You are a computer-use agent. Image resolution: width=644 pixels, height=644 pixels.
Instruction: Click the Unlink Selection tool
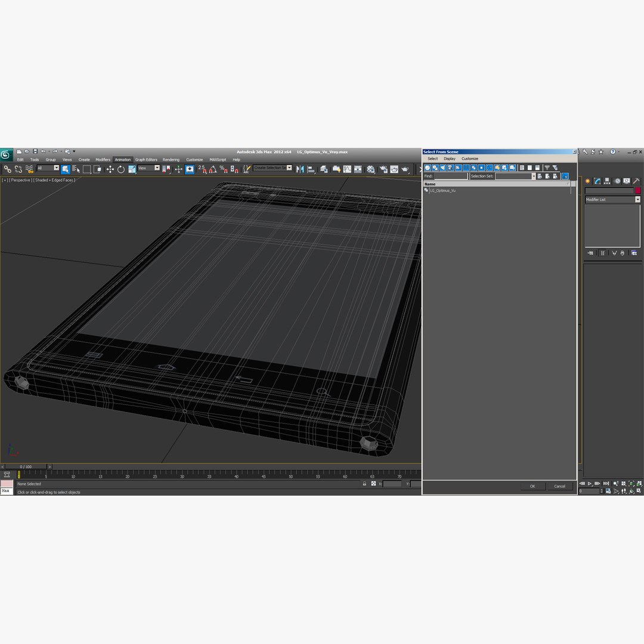(18, 169)
